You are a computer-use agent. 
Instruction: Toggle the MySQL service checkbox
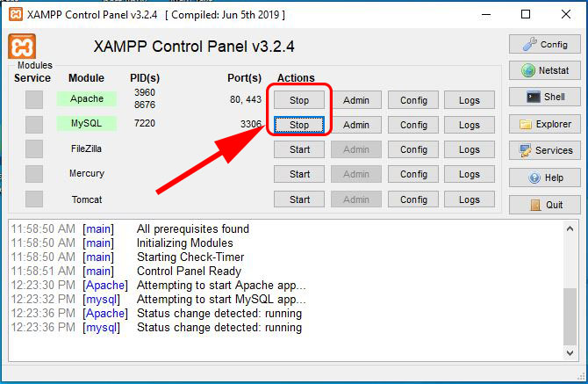(x=34, y=125)
